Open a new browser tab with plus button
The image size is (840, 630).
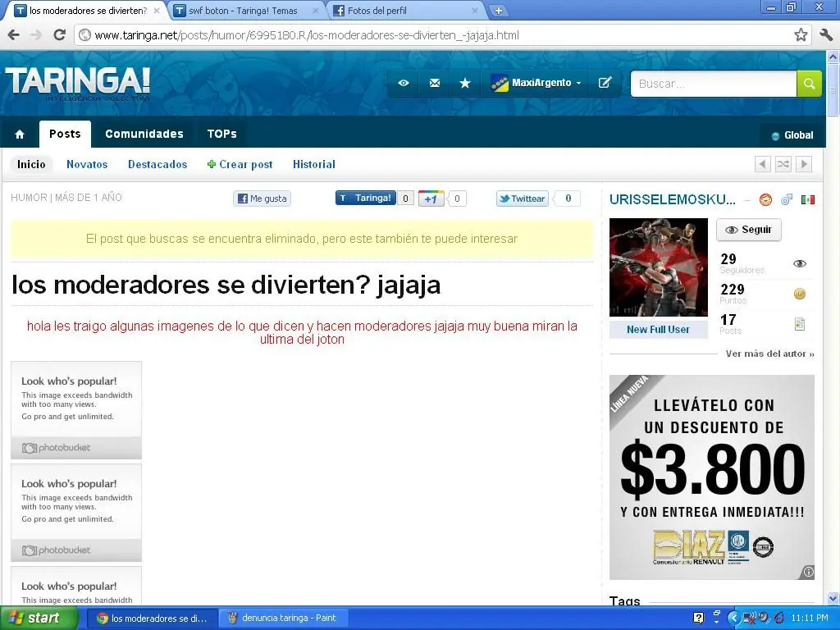[x=498, y=11]
